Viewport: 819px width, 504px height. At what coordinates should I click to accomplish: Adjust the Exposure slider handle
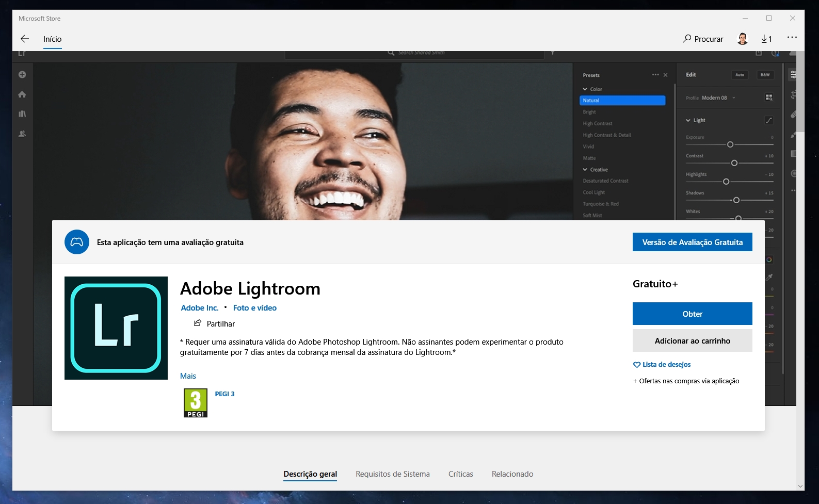tap(730, 144)
